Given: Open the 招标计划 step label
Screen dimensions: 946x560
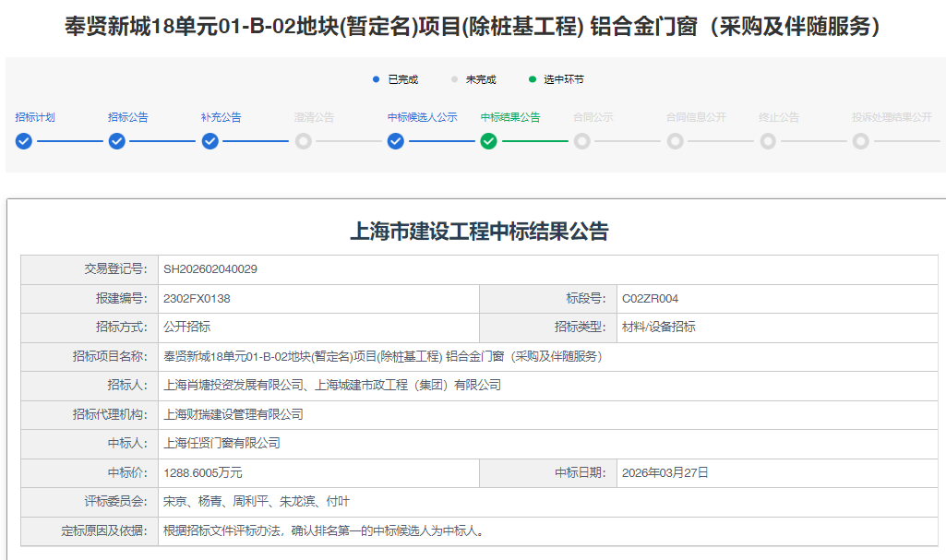Looking at the screenshot, I should [35, 117].
